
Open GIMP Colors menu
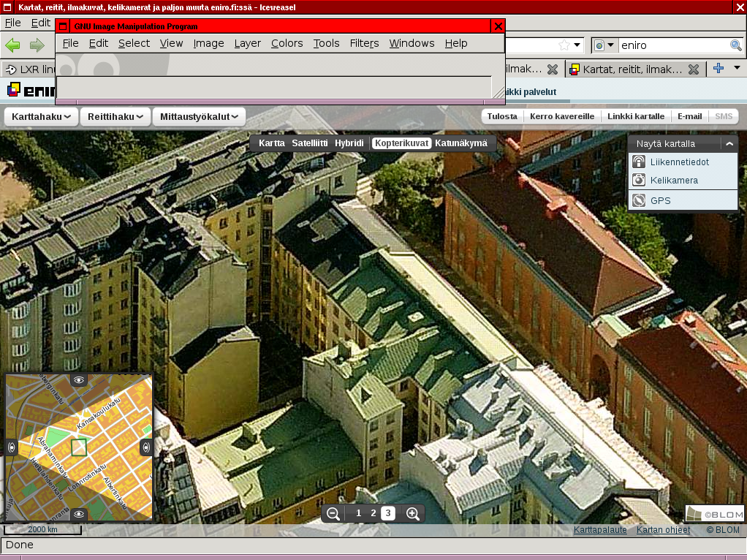point(287,43)
